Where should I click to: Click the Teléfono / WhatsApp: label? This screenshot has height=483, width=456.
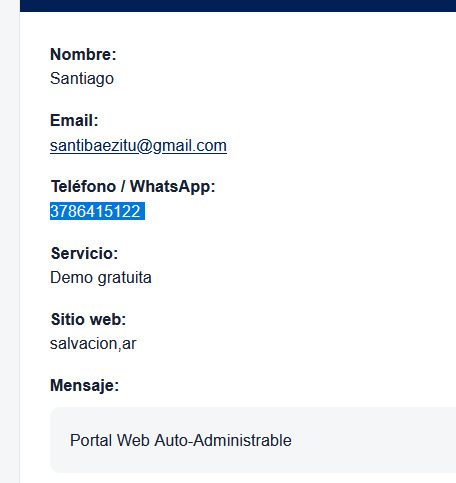point(133,186)
